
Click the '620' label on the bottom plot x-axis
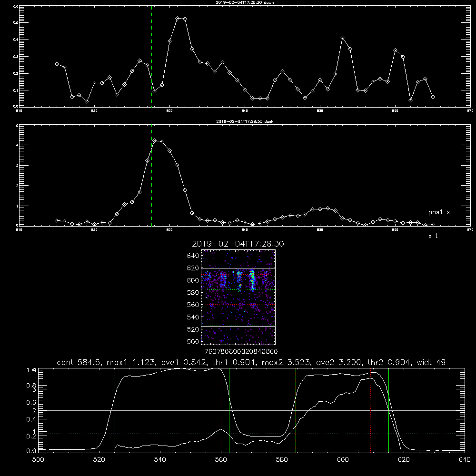tap(404, 460)
